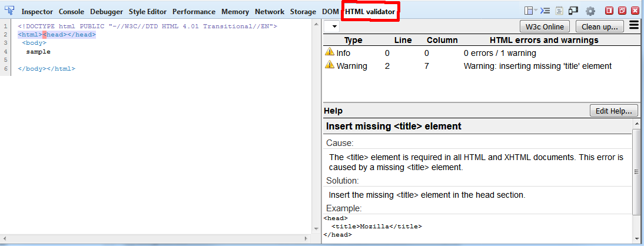644x246 pixels.
Task: Click the <title>Mozilla</title> example line
Action: 377,227
